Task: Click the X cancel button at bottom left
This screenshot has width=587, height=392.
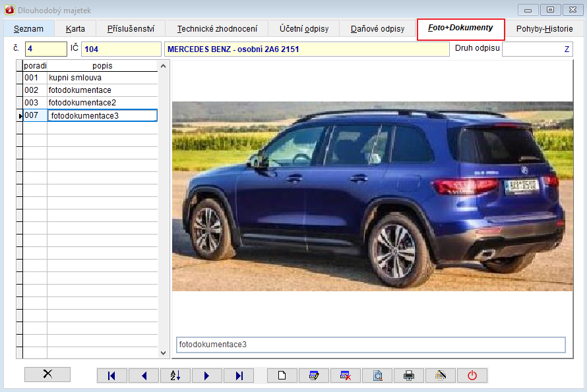Action: [x=47, y=374]
